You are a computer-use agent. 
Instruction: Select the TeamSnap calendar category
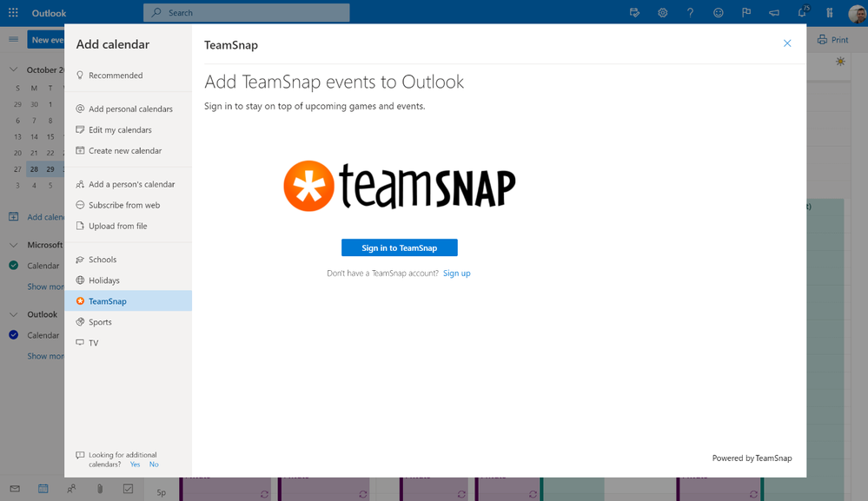pos(129,300)
